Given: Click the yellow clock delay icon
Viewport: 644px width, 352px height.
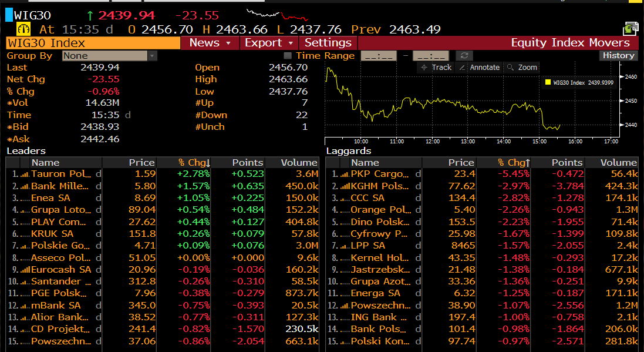Looking at the screenshot, I should coord(23,29).
